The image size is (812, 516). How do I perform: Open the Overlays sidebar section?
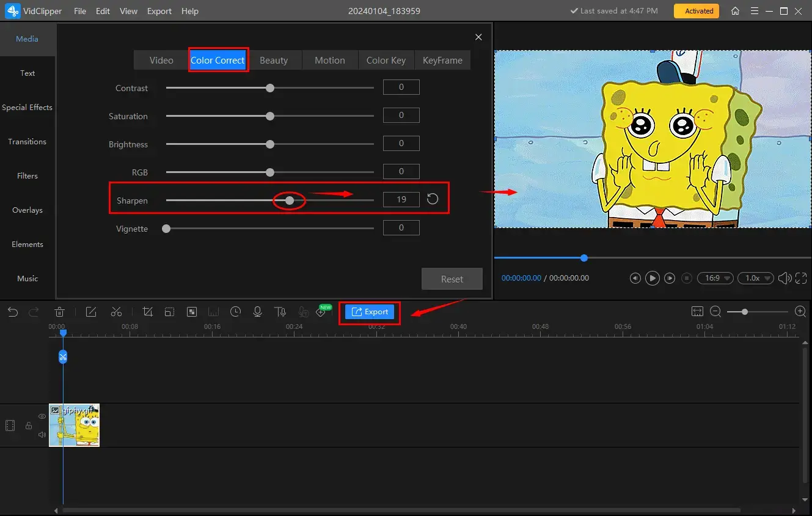(x=27, y=210)
